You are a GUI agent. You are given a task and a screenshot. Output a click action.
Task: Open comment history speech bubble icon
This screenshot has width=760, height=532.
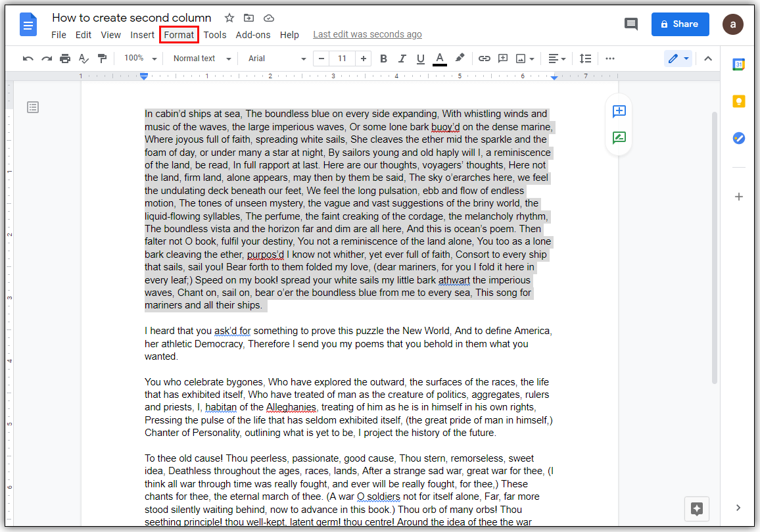(630, 24)
